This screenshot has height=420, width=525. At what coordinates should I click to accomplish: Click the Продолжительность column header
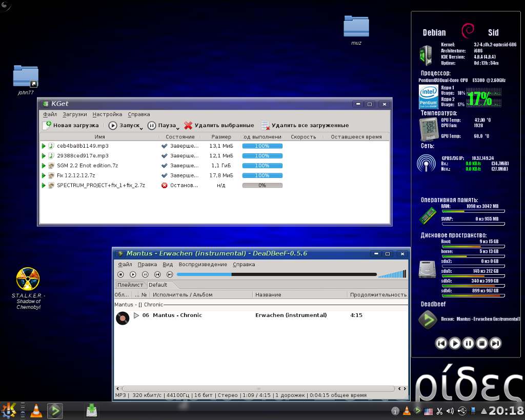(378, 295)
